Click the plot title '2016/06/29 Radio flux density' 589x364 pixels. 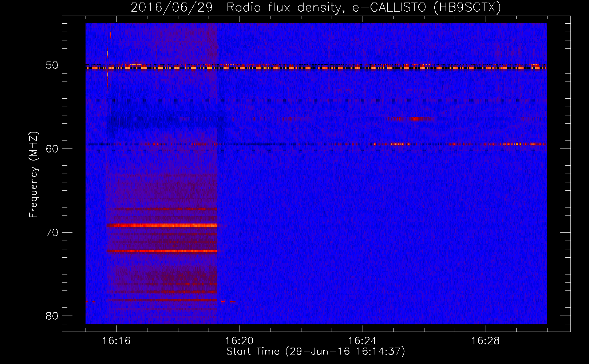(x=316, y=7)
